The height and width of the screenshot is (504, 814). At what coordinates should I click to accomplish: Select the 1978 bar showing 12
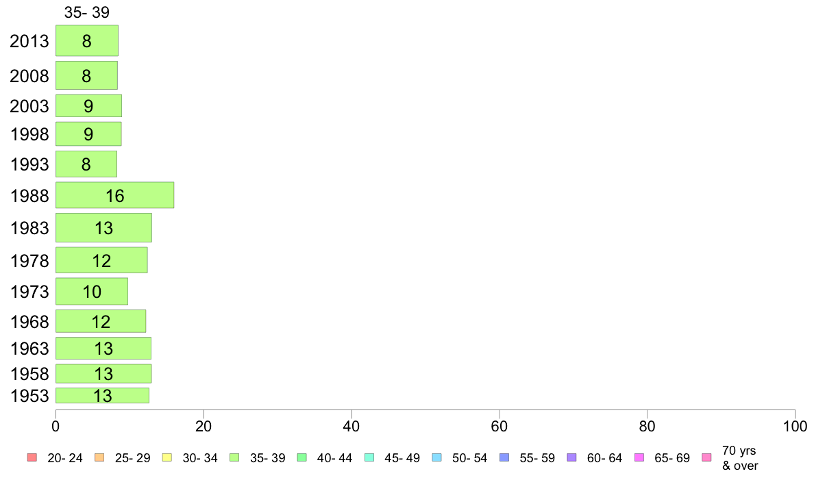(x=101, y=260)
